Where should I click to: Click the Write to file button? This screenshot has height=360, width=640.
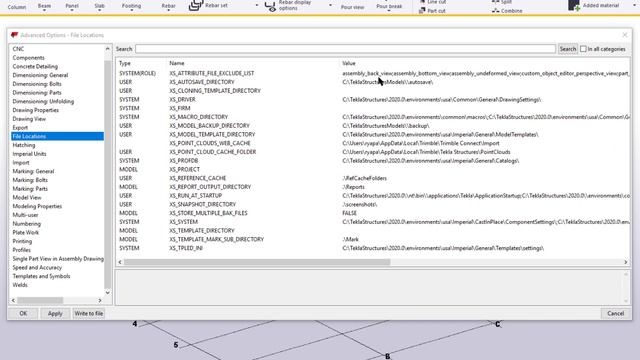tap(89, 313)
